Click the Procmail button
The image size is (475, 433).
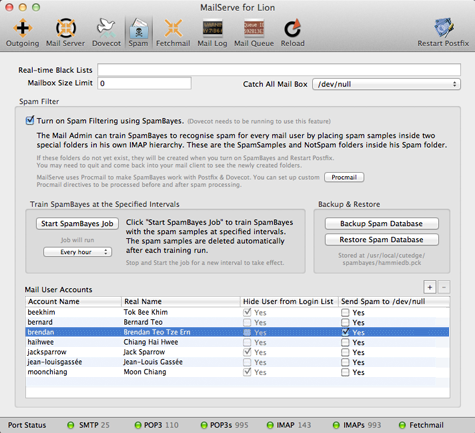344,177
